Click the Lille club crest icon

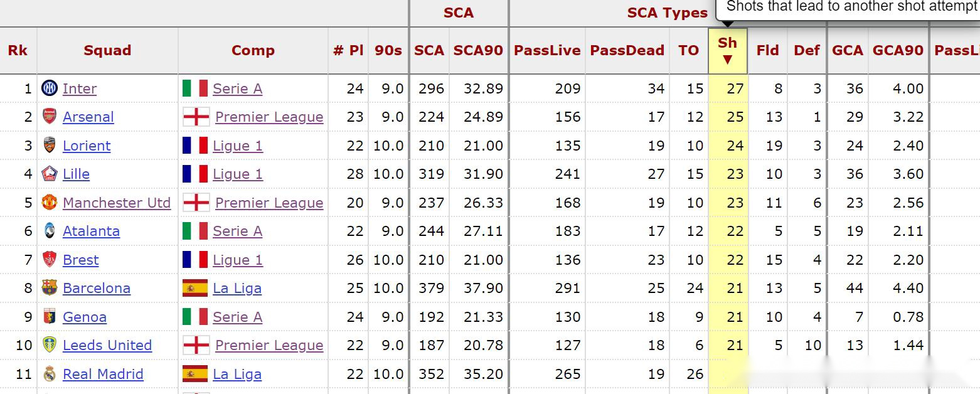(x=50, y=174)
